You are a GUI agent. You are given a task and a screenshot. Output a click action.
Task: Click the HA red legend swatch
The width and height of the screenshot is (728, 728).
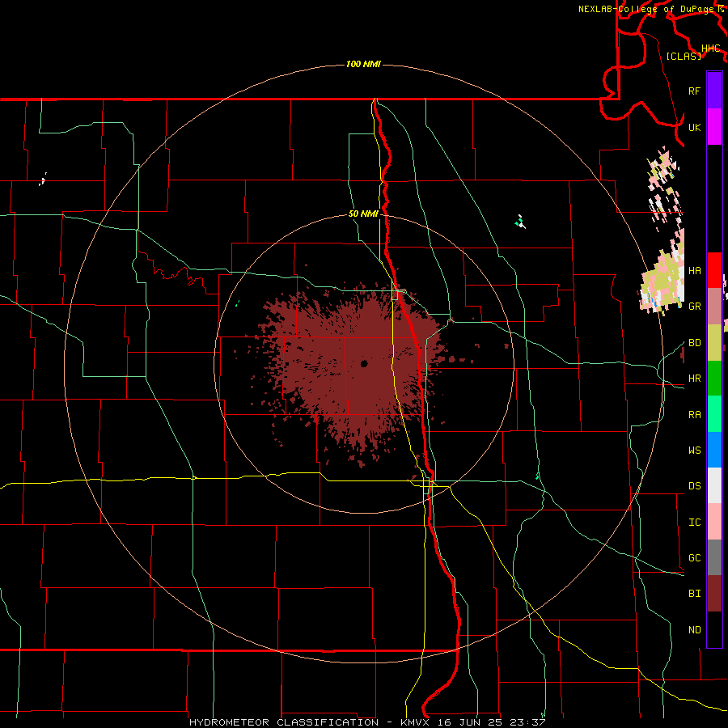pyautogui.click(x=714, y=270)
